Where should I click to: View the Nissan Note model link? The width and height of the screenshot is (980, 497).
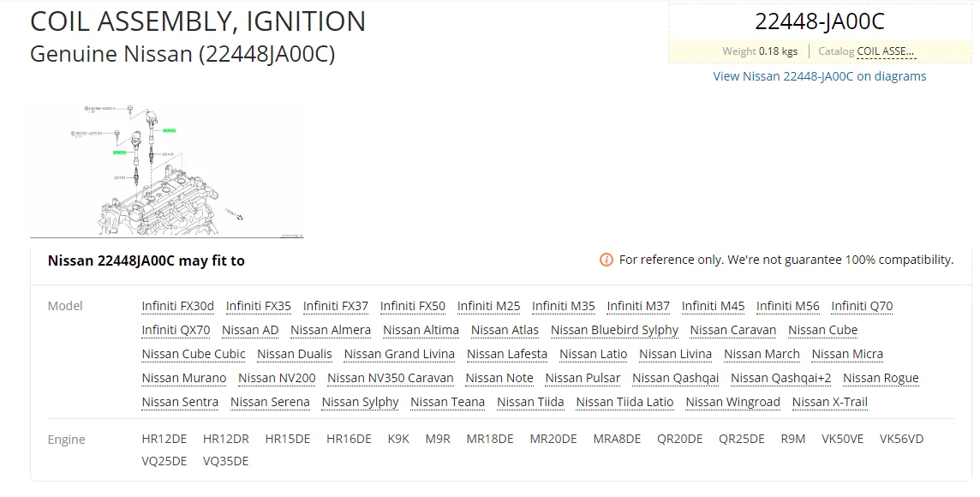point(499,378)
